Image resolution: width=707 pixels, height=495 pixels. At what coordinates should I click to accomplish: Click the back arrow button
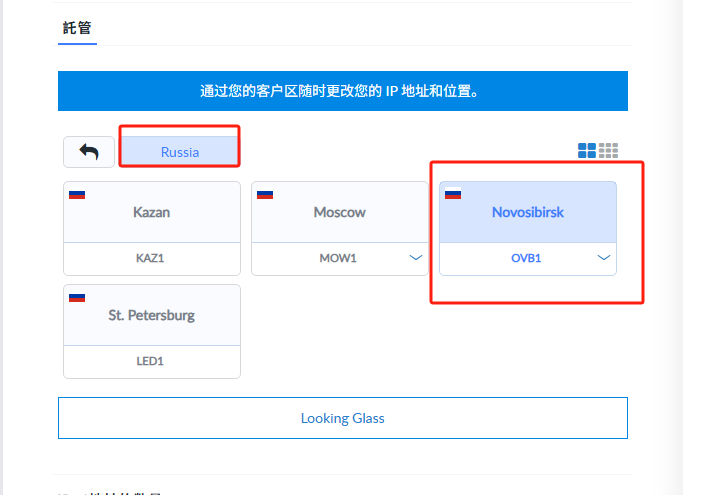[x=89, y=152]
